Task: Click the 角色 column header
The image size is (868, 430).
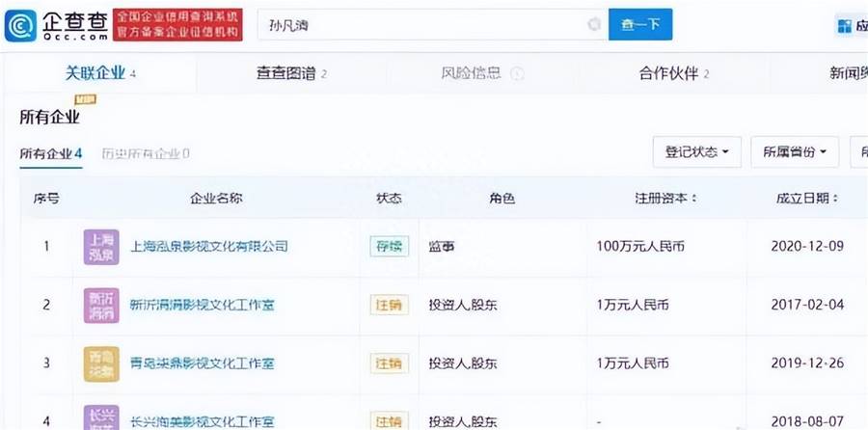Action: [502, 198]
